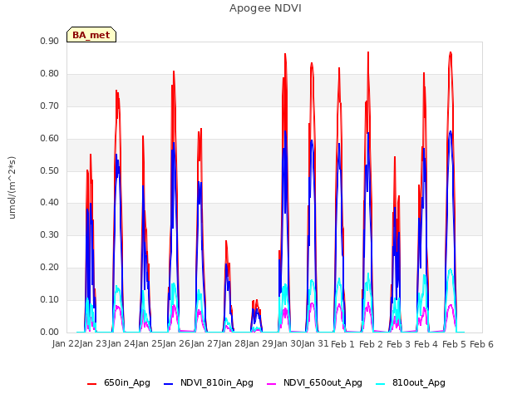The image size is (532, 399).
Task: Click the red 650in peak on Jan 29
Action: [x=285, y=54]
